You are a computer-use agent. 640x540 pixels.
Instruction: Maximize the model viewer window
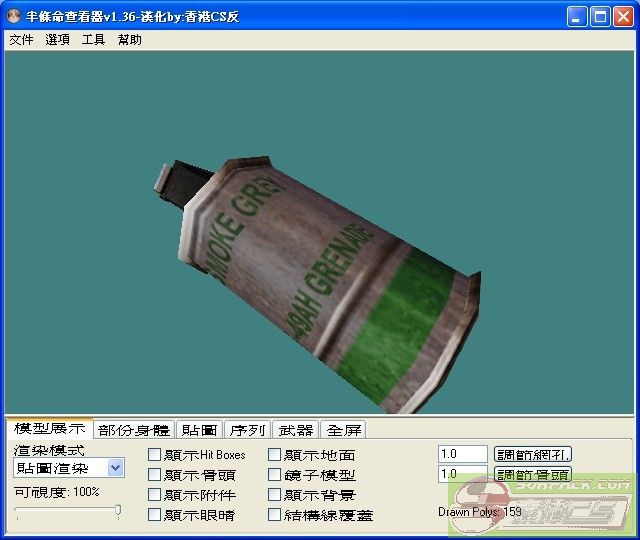click(600, 17)
